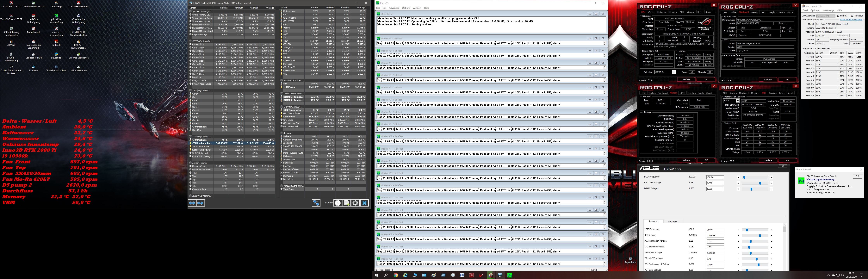Open Google Chrome from the taskbar
This screenshot has width=868, height=279.
396,275
